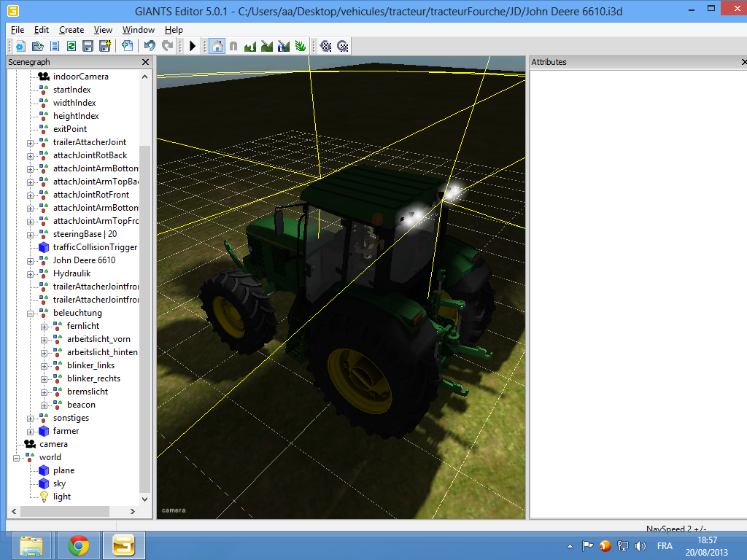This screenshot has height=560, width=747.
Task: Click the first purple checkered circular arrow icon
Action: pos(326,46)
